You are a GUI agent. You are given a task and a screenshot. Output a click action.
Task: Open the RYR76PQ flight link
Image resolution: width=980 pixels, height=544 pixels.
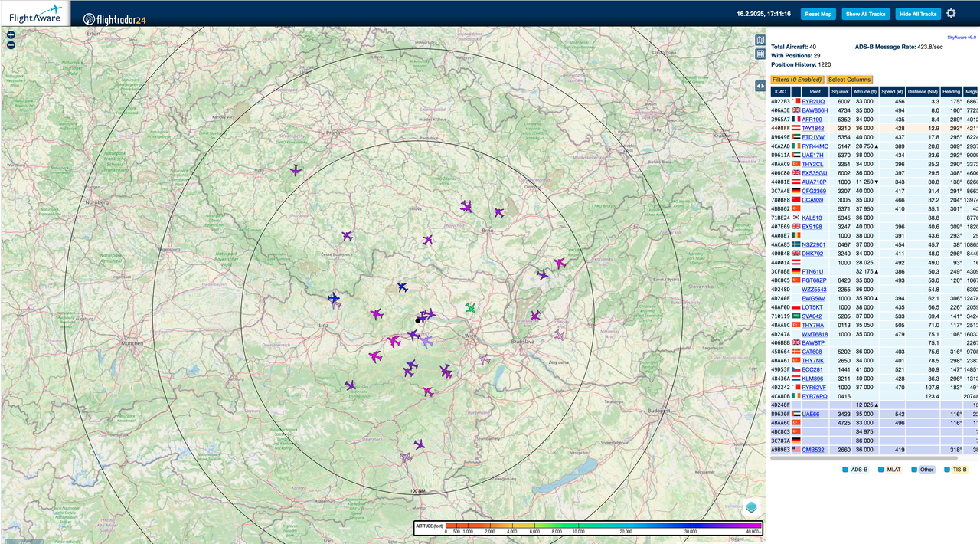click(x=814, y=396)
